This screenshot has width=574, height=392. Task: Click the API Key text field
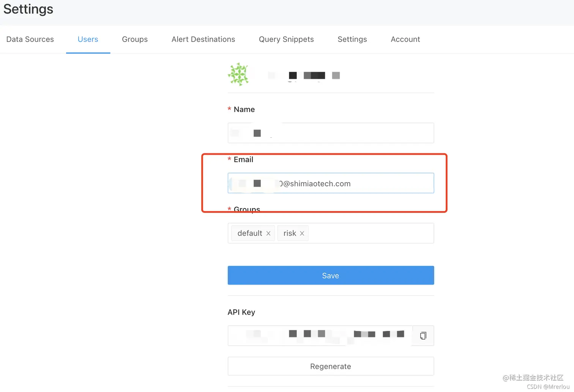click(x=320, y=335)
